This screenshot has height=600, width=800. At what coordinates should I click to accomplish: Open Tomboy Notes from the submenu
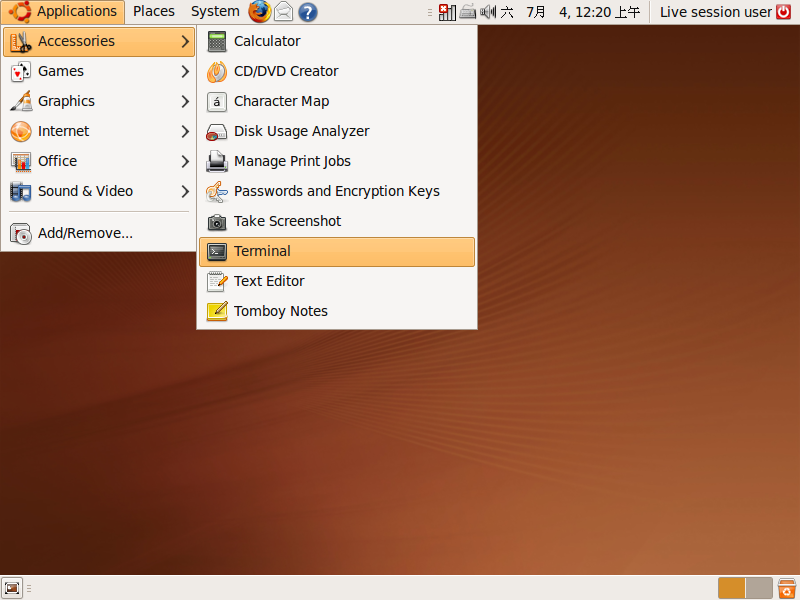pyautogui.click(x=337, y=311)
